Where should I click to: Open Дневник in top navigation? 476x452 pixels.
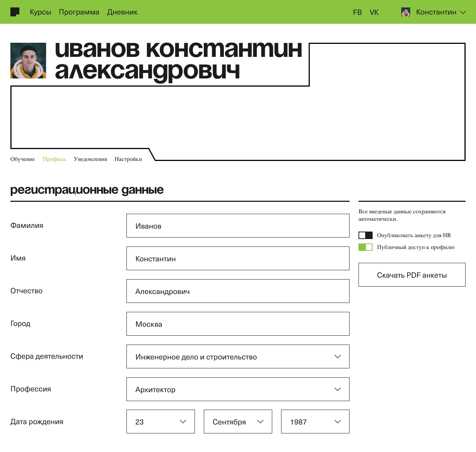(122, 12)
